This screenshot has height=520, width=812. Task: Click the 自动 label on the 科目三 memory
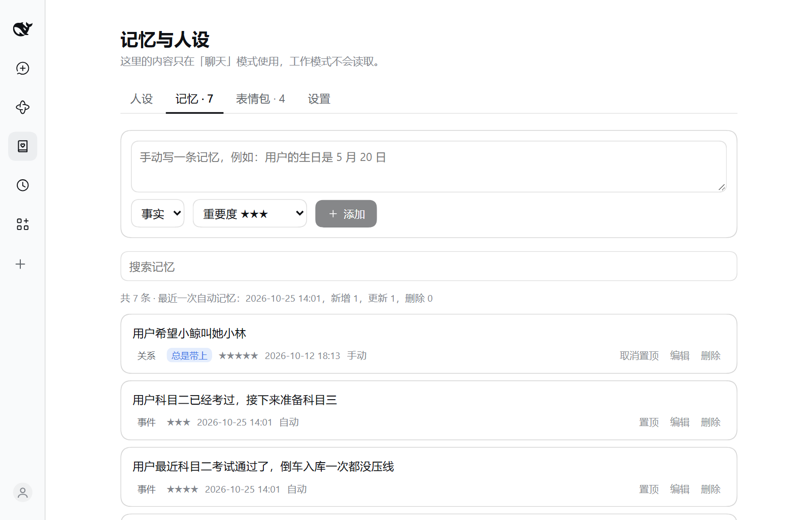click(x=289, y=422)
